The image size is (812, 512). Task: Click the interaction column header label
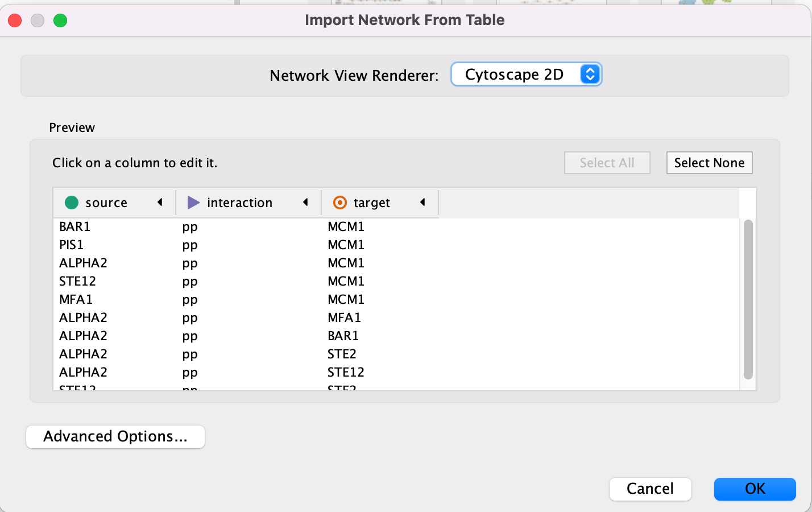click(x=239, y=203)
